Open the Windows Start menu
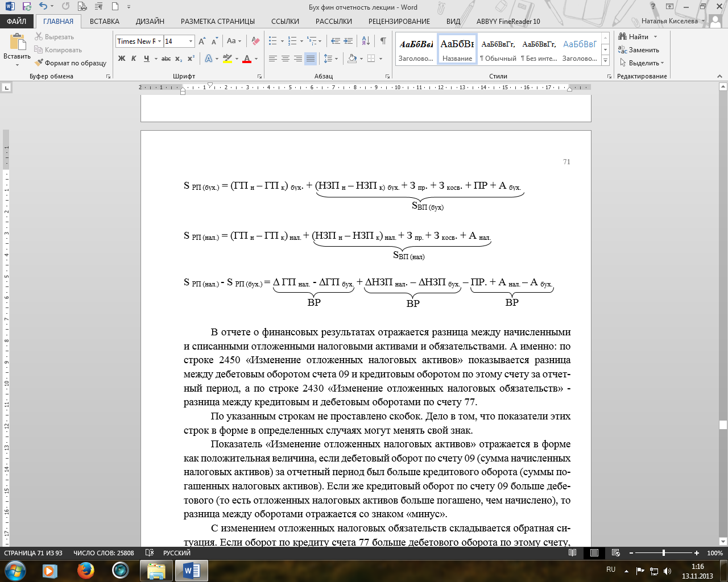This screenshot has height=582, width=728. click(15, 570)
